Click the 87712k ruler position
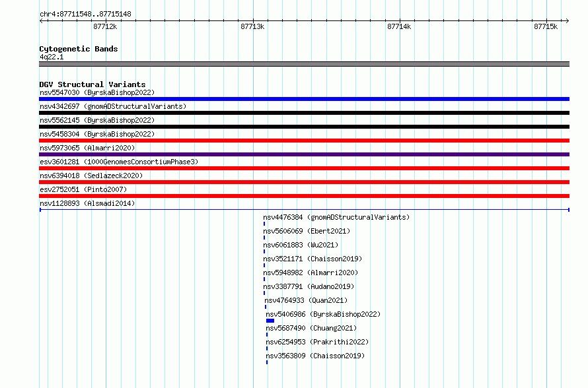 [105, 26]
